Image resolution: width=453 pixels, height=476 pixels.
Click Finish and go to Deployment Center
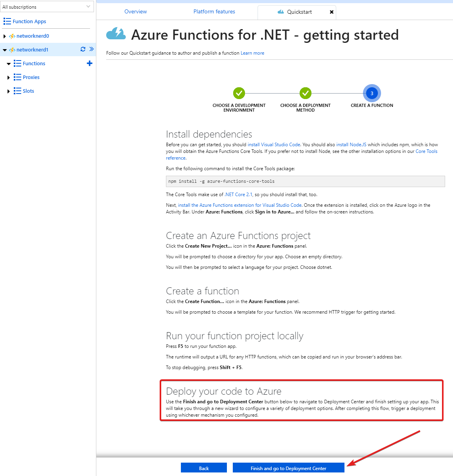tap(289, 468)
